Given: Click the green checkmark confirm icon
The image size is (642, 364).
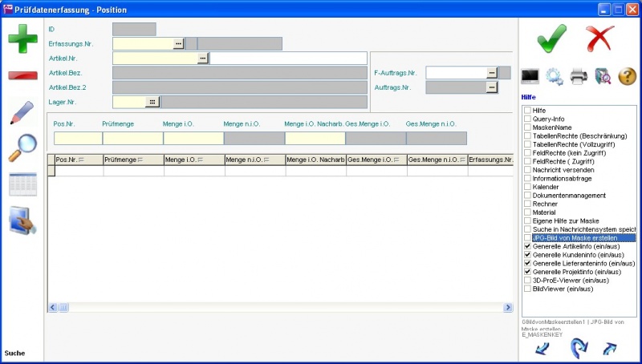Looking at the screenshot, I should (x=551, y=38).
